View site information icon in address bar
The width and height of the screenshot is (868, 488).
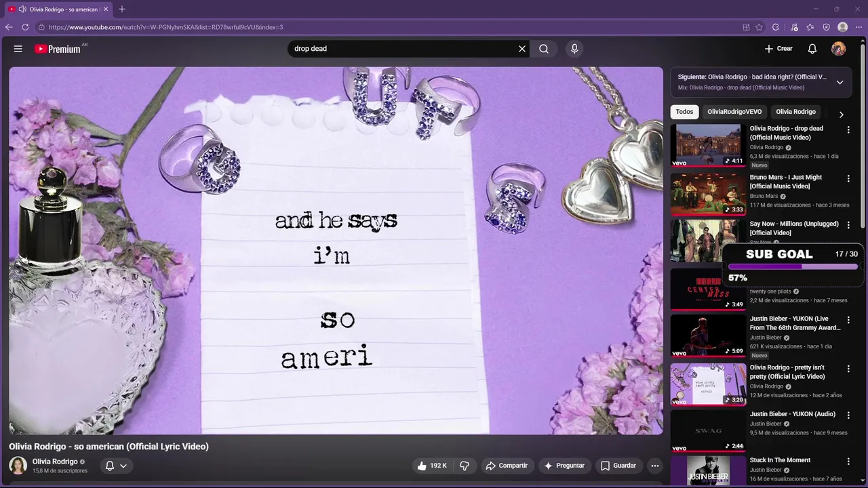(x=41, y=27)
